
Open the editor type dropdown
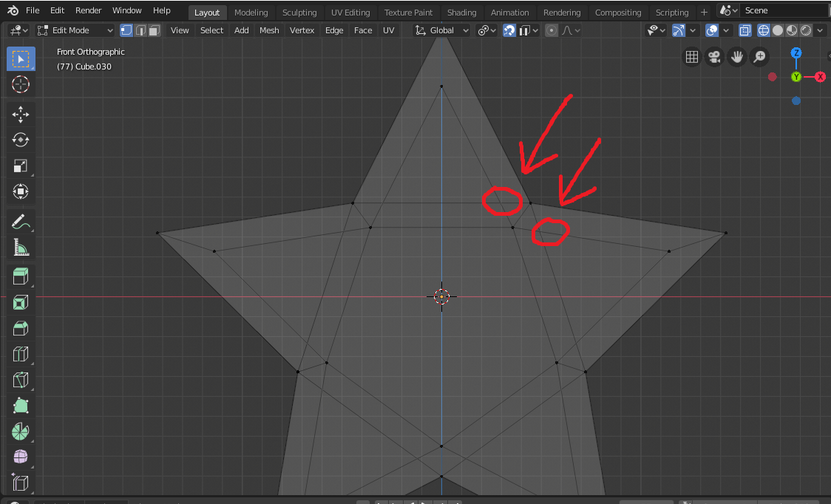click(x=18, y=30)
